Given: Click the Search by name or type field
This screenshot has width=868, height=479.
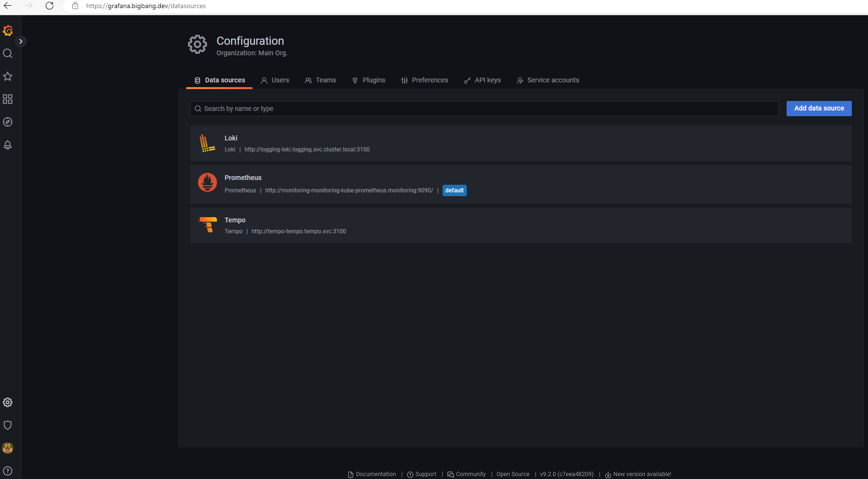Looking at the screenshot, I should point(484,109).
